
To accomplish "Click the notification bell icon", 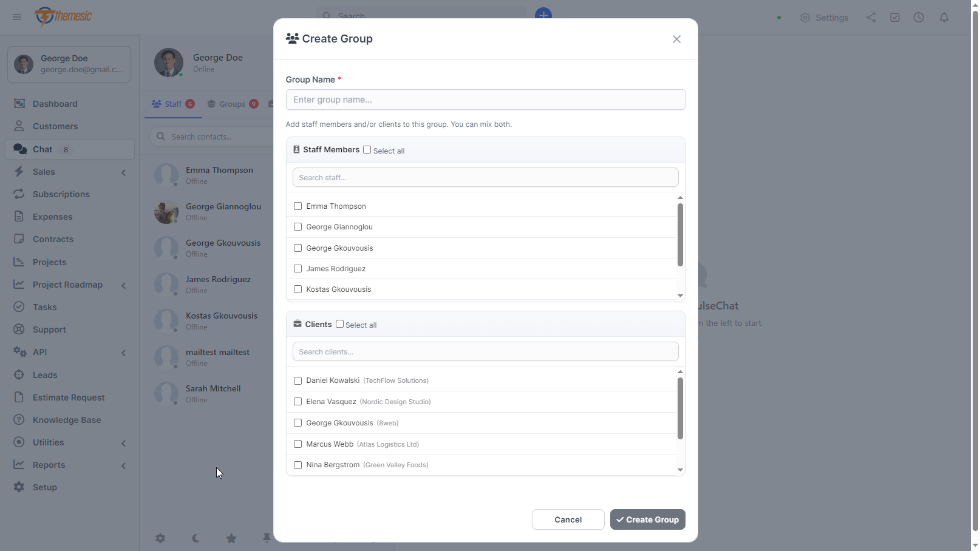I will [x=944, y=18].
